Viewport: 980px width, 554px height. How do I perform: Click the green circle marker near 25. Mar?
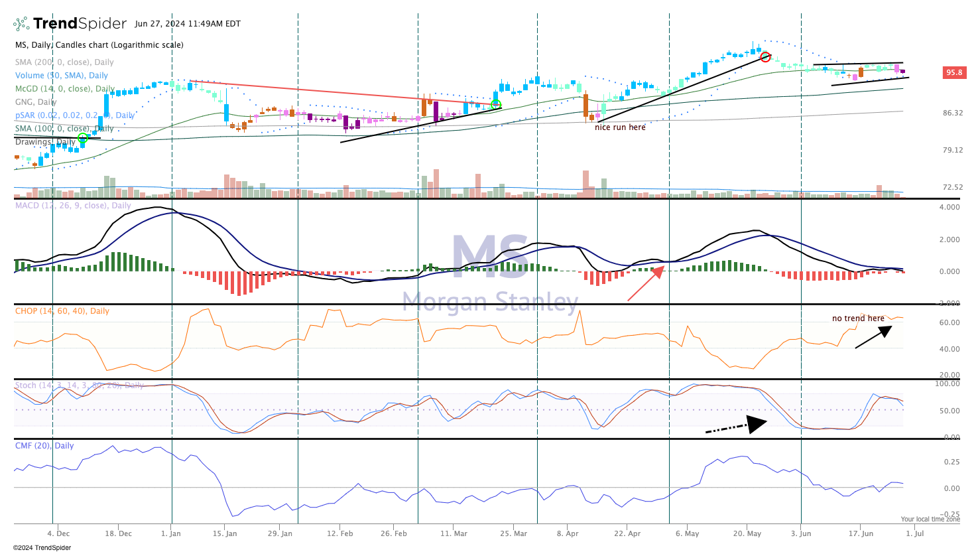tap(495, 104)
